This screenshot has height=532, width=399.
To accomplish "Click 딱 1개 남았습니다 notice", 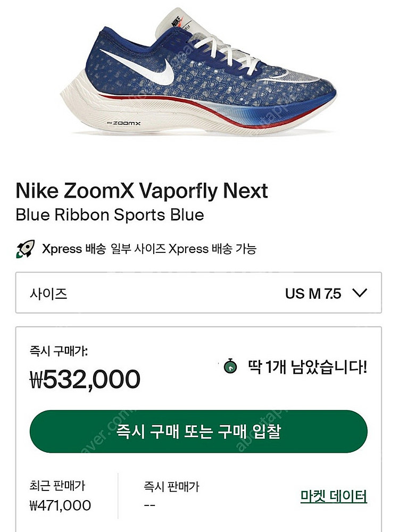I will (307, 366).
